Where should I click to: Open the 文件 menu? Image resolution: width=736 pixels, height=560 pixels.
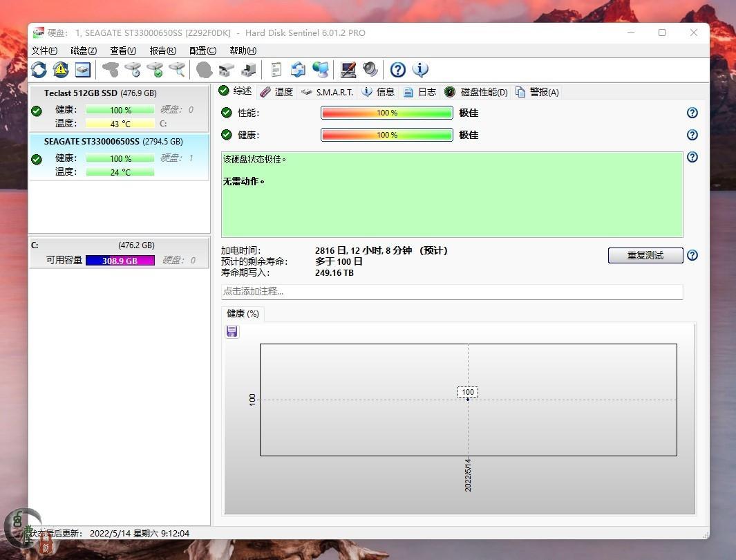pos(44,50)
